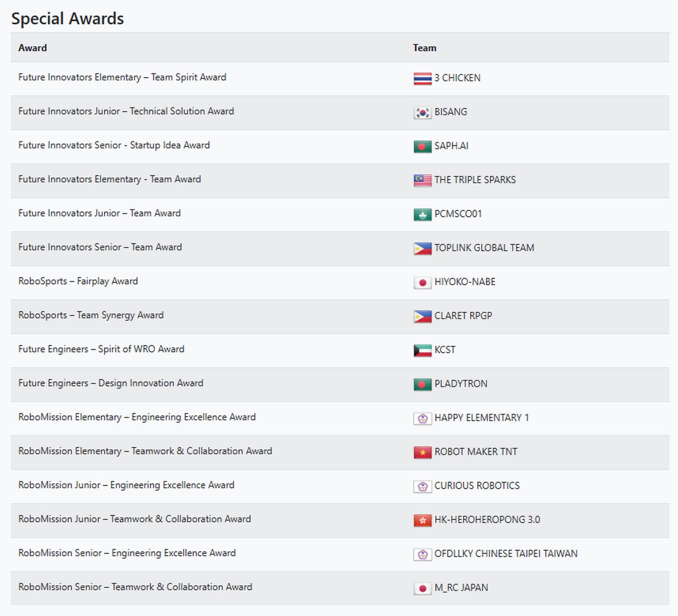Click the team name CLARET RPGP
Viewport: 678px width, 616px height.
(x=463, y=316)
